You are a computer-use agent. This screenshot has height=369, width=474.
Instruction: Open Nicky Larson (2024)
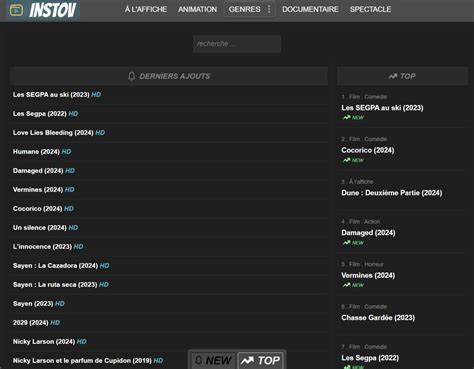pyautogui.click(x=44, y=342)
